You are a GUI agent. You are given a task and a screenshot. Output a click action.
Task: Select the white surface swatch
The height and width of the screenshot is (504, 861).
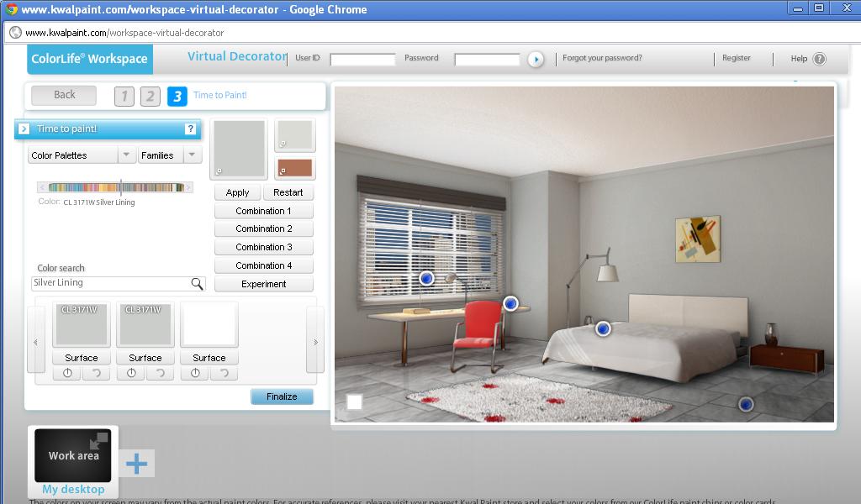[x=209, y=325]
